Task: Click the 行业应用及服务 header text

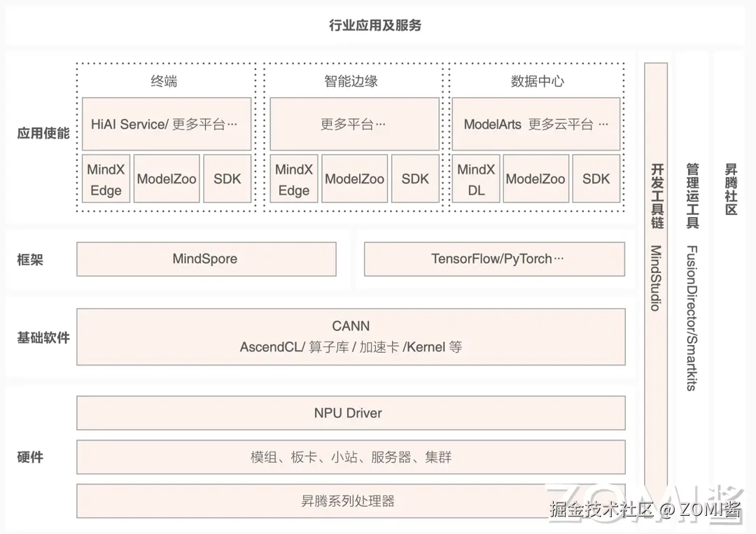Action: tap(375, 25)
